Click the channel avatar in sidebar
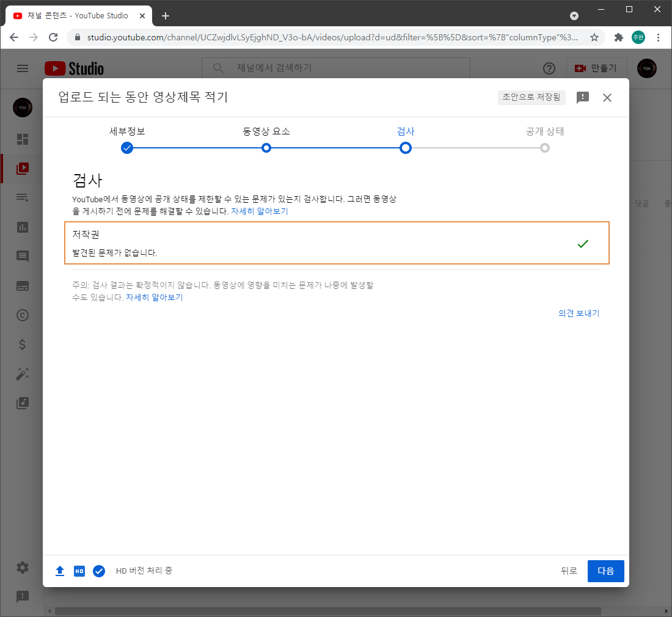 click(x=22, y=108)
